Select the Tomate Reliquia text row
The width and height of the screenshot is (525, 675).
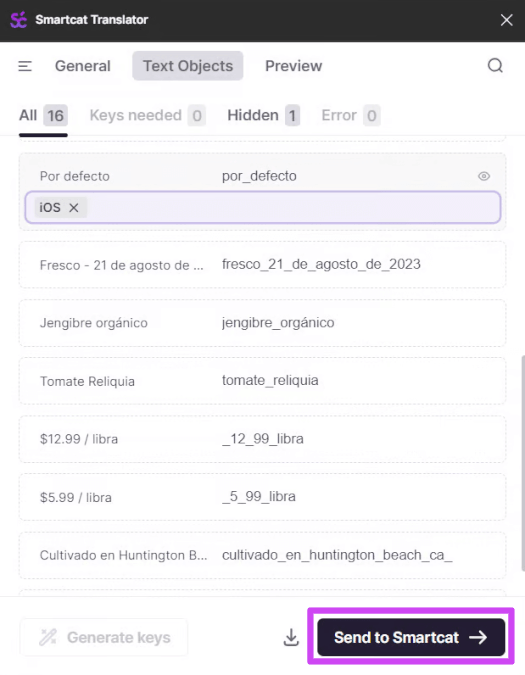262,381
